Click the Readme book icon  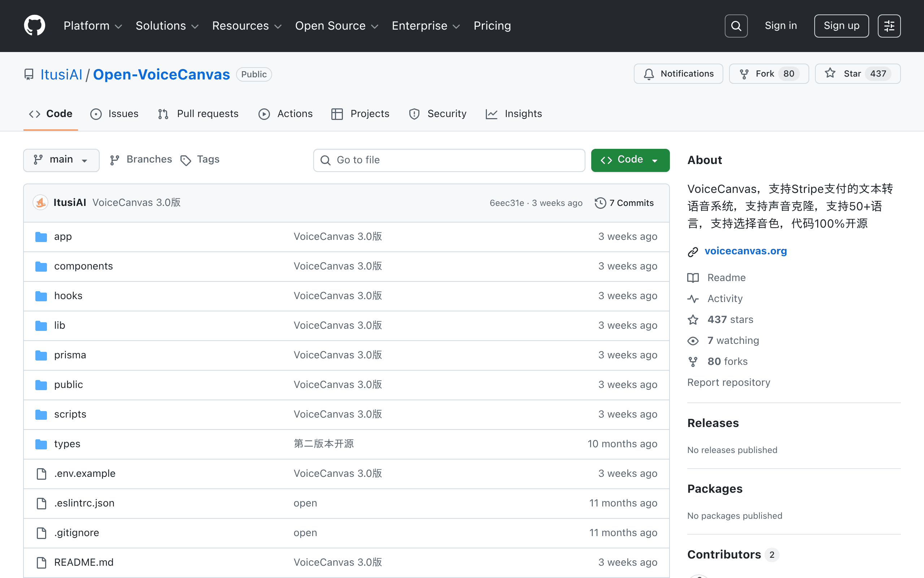pyautogui.click(x=693, y=278)
